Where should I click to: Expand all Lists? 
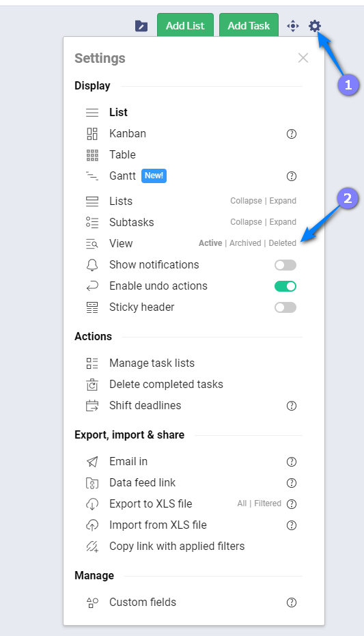coord(283,201)
